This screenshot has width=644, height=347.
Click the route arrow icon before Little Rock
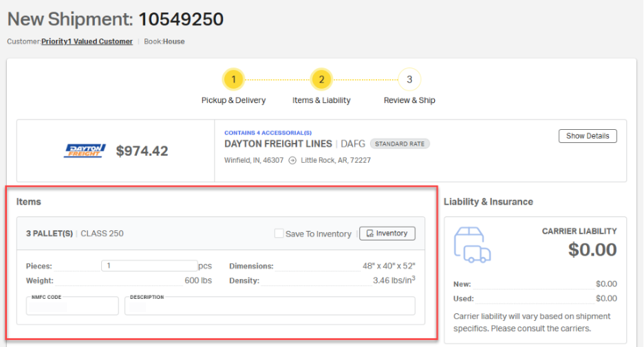(292, 160)
